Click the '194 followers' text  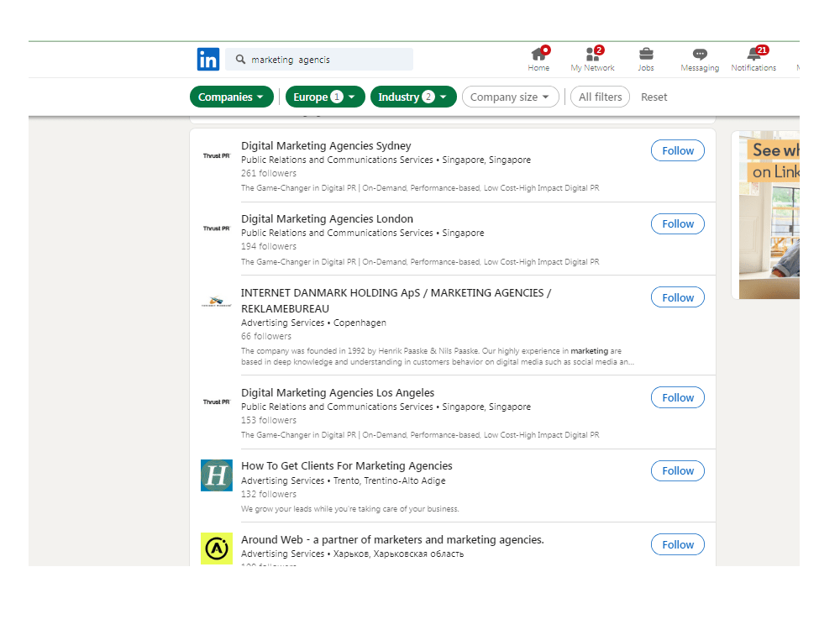pos(269,246)
